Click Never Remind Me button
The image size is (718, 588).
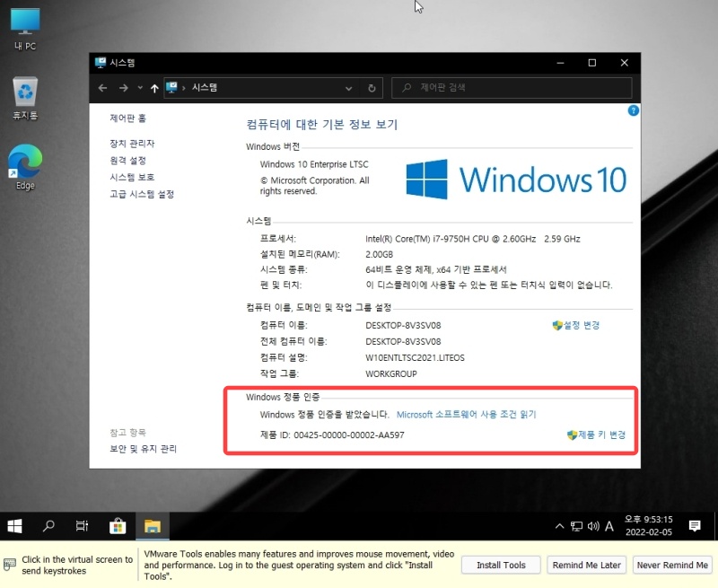672,565
